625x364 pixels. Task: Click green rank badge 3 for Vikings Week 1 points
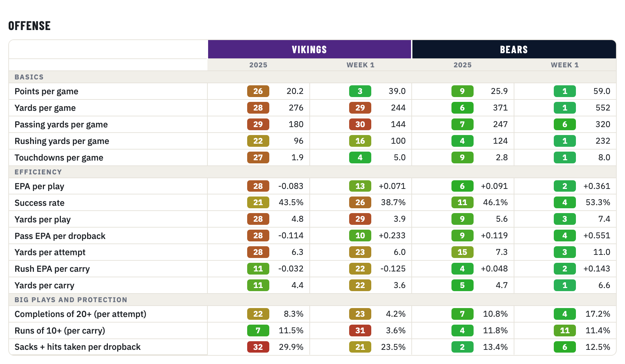360,91
